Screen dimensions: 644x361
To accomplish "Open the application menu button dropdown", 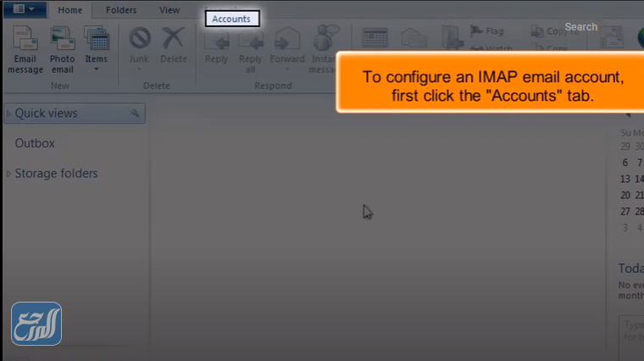I will pyautogui.click(x=23, y=9).
